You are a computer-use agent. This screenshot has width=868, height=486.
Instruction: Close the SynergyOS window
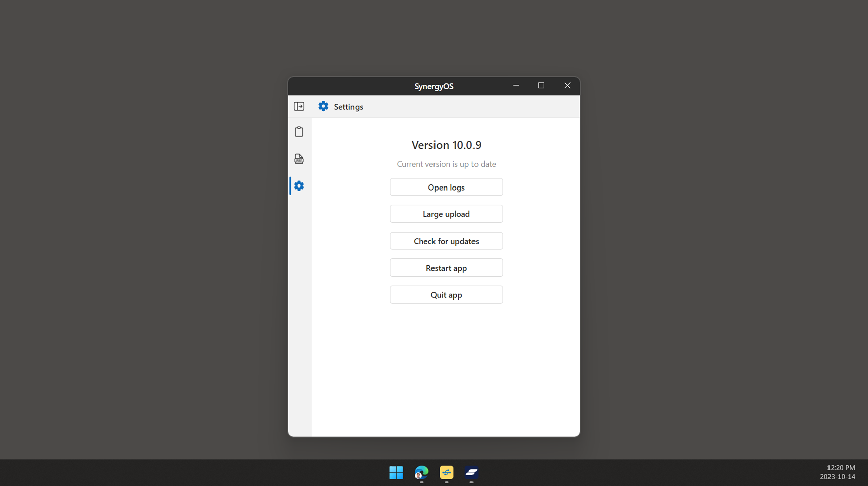click(x=567, y=86)
